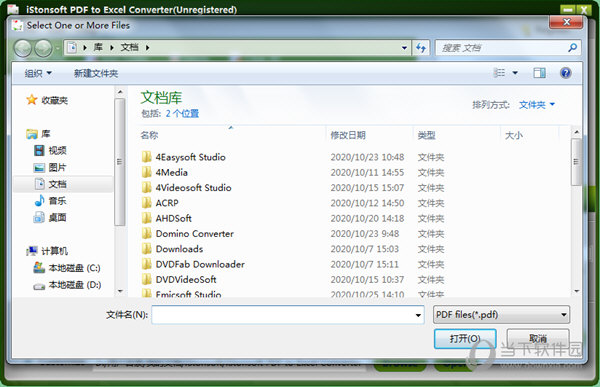600x387 pixels.
Task: Open 图片 library in sidebar
Action: pos(50,167)
